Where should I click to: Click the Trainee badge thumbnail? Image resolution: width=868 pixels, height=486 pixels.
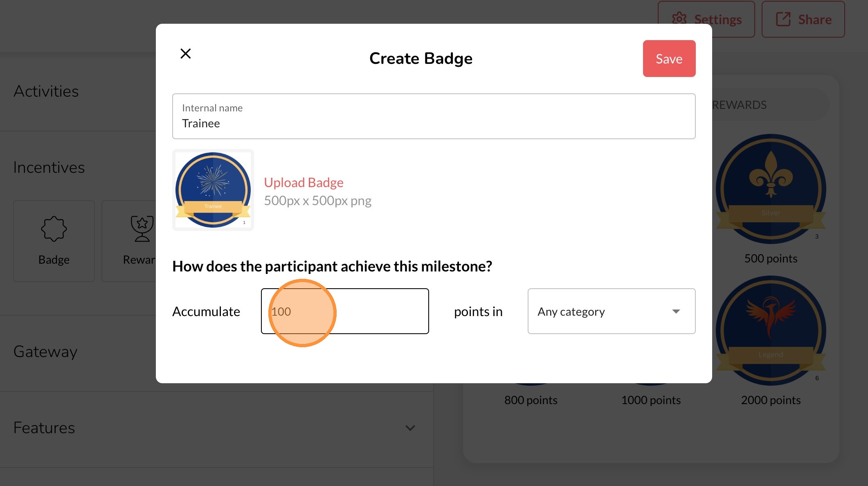(213, 190)
